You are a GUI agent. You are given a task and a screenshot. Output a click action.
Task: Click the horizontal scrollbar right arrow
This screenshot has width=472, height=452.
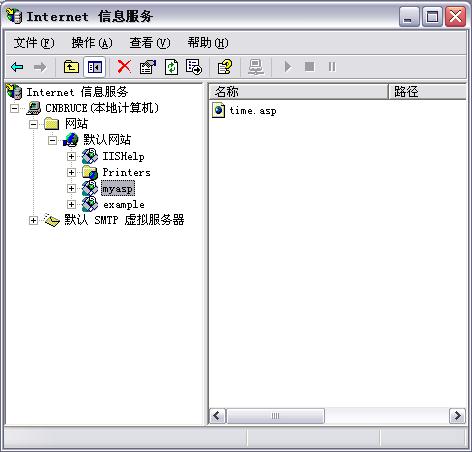[457, 416]
